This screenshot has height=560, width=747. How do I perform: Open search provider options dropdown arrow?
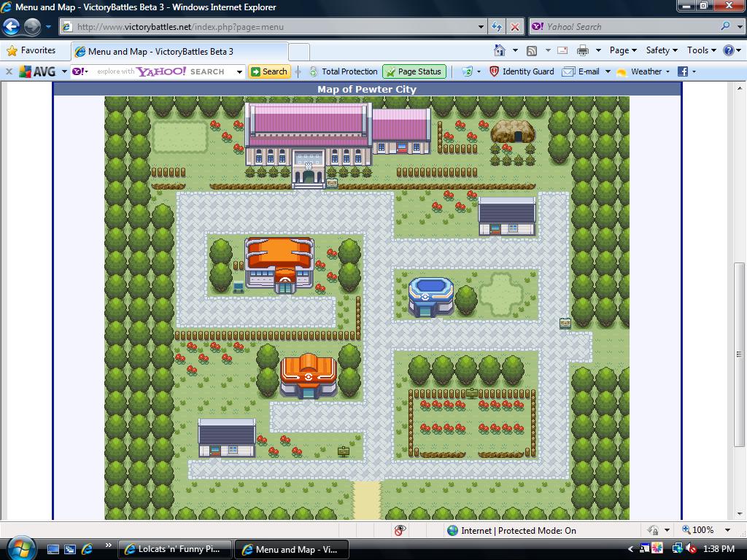[740, 27]
